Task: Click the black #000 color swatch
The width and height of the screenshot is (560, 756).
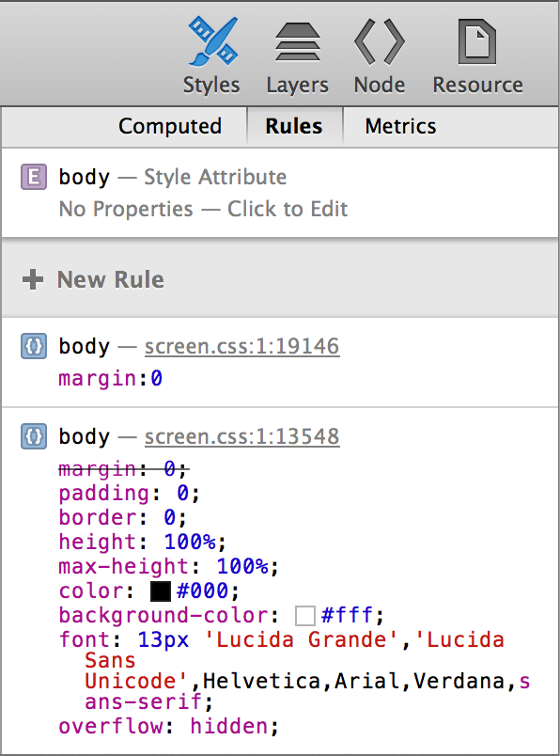Action: (161, 591)
